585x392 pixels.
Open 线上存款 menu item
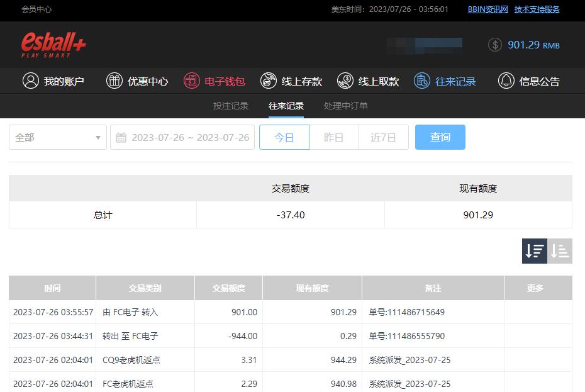pyautogui.click(x=291, y=81)
